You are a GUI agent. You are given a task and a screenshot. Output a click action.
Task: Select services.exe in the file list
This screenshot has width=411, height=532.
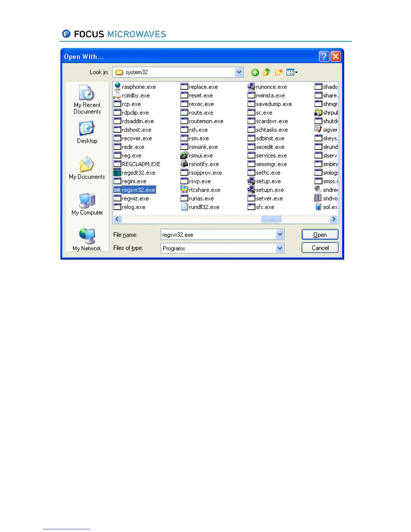[267, 156]
